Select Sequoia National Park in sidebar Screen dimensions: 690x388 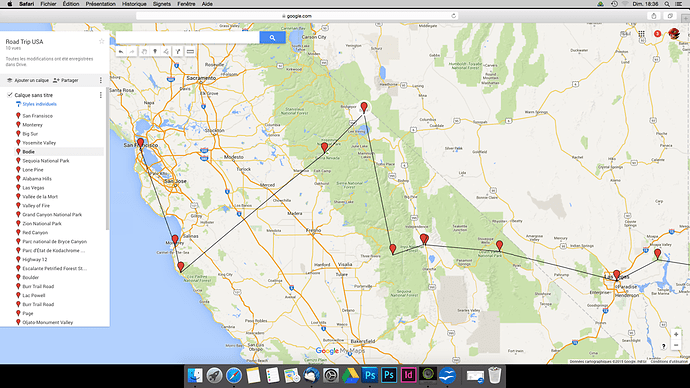(x=46, y=161)
